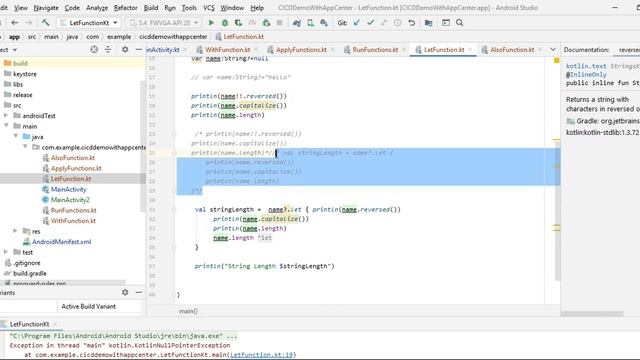Screen dimensions: 640x360
Task: Navigate back with the left arrow
Action: coord(15,23)
